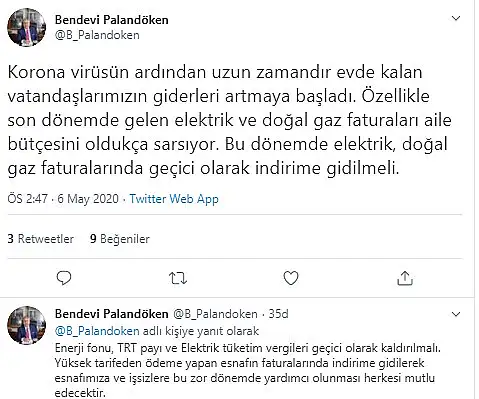Image resolution: width=479 pixels, height=399 pixels.
Task: Click the main tweet text about Korona virüsün
Action: coord(230,120)
